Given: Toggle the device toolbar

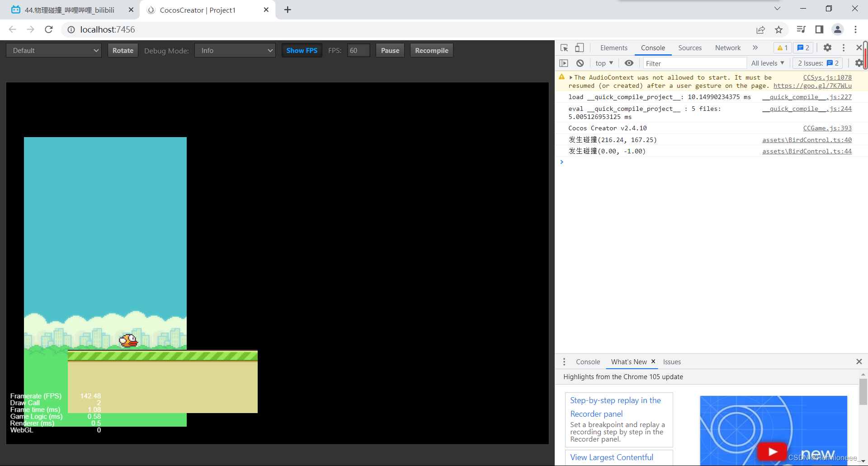Looking at the screenshot, I should pos(580,48).
